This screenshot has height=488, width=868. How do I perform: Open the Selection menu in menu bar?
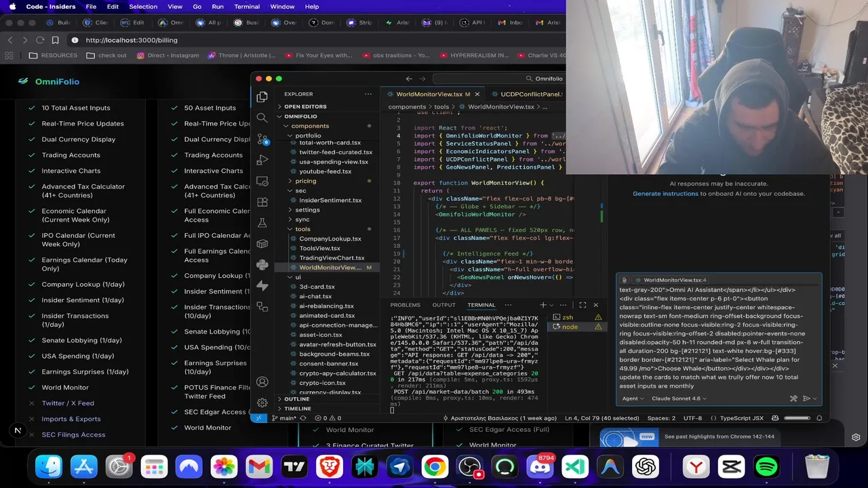(x=143, y=7)
